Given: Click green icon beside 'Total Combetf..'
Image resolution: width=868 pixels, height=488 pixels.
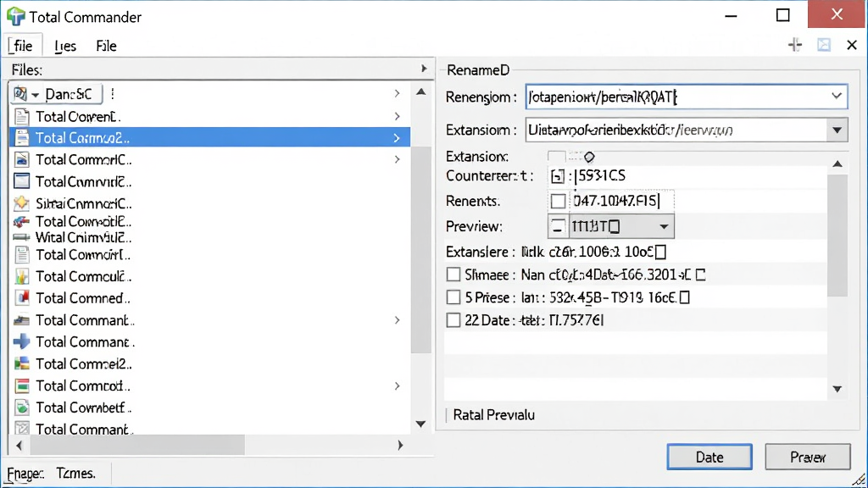Looking at the screenshot, I should (x=21, y=408).
